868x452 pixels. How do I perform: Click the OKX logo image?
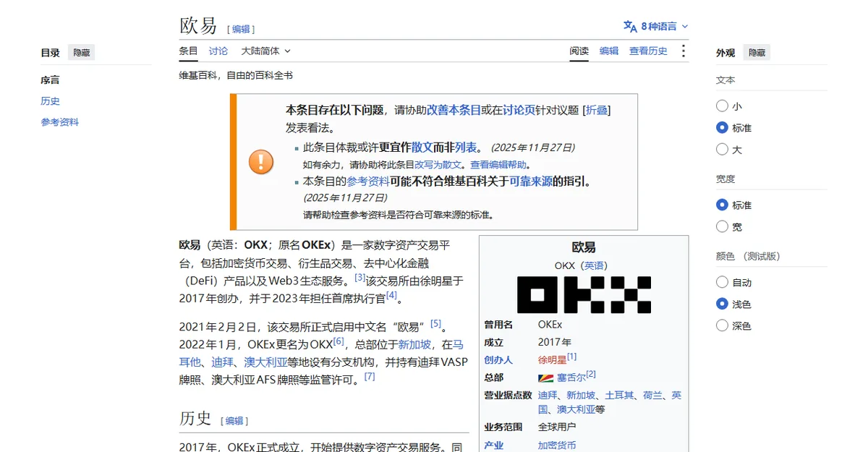point(584,294)
